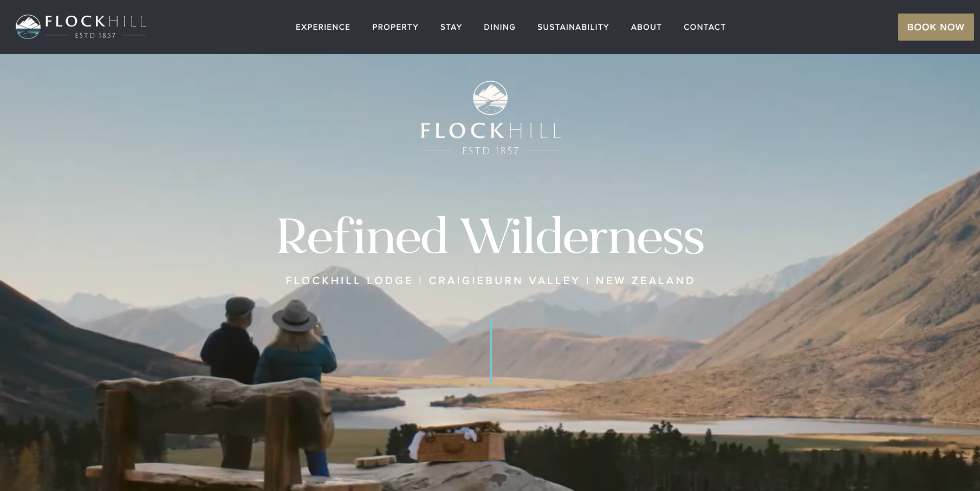The width and height of the screenshot is (980, 491).
Task: Open the Experience menu item
Action: pyautogui.click(x=323, y=27)
